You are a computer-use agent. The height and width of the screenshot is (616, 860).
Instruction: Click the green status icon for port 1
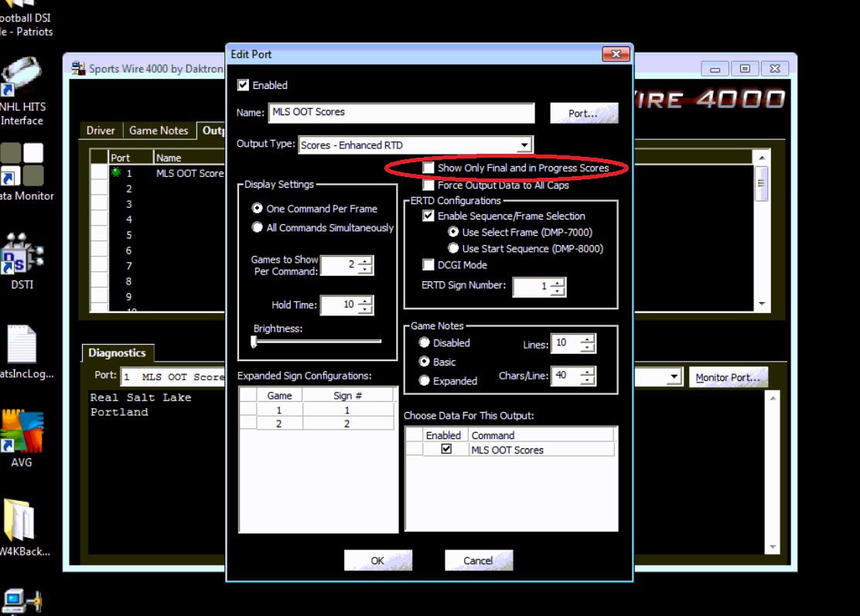(116, 173)
